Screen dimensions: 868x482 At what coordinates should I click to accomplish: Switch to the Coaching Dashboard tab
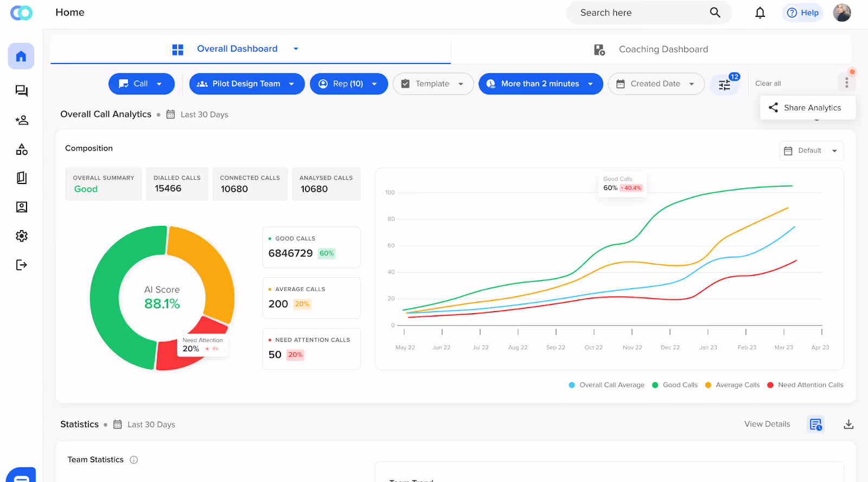coord(651,49)
